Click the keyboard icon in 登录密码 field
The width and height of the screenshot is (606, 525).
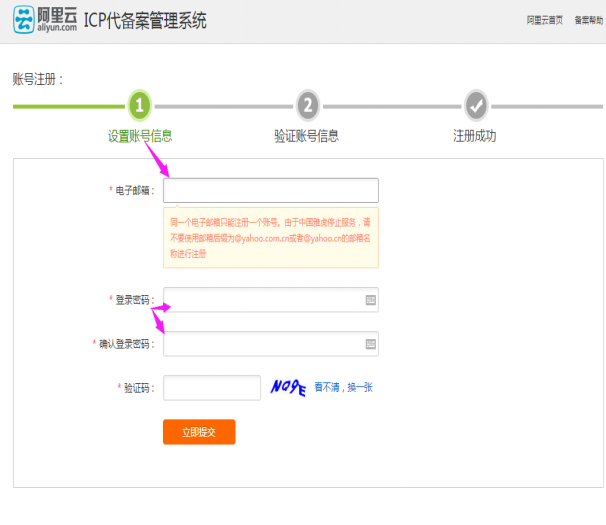[370, 299]
